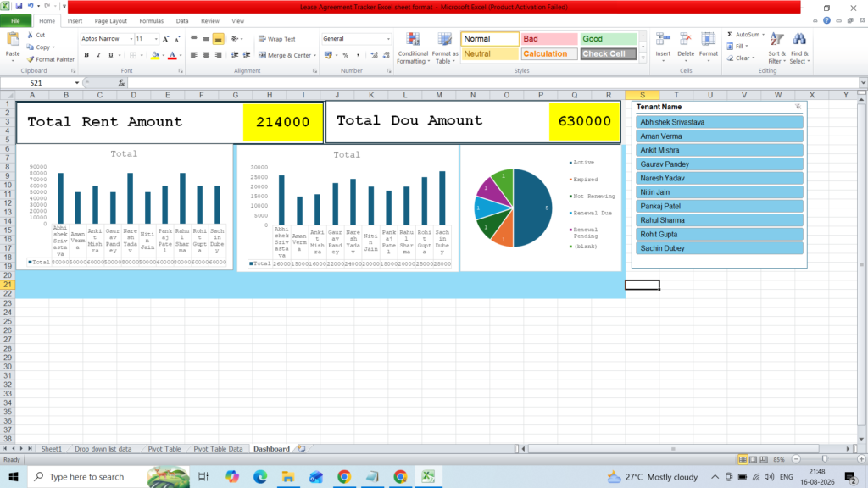Click the Find & Select binoculars icon
The height and width of the screenshot is (488, 868).
point(799,40)
